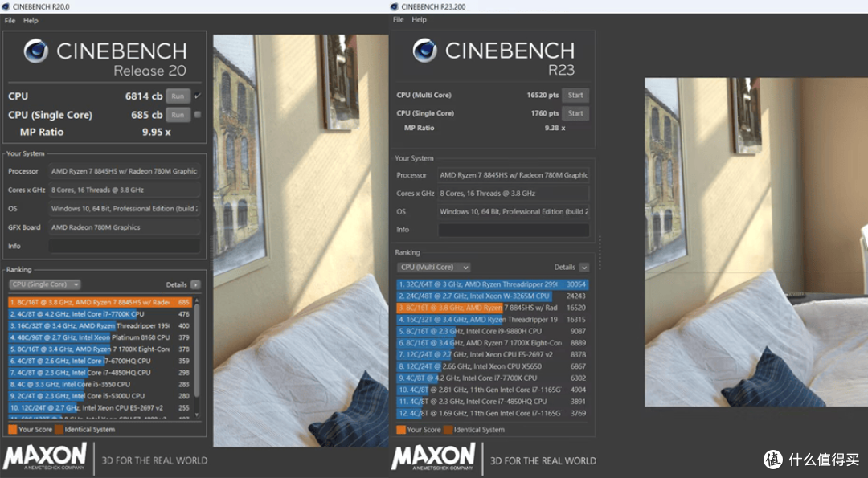Viewport: 868px width, 478px height.
Task: Click the Details arrow icon in R20 ranking
Action: pyautogui.click(x=195, y=284)
